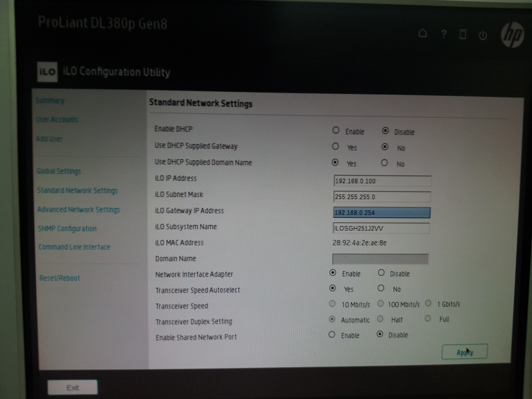Select 1 Gbits/s transceiver speed
The height and width of the screenshot is (399, 532).
coord(428,303)
